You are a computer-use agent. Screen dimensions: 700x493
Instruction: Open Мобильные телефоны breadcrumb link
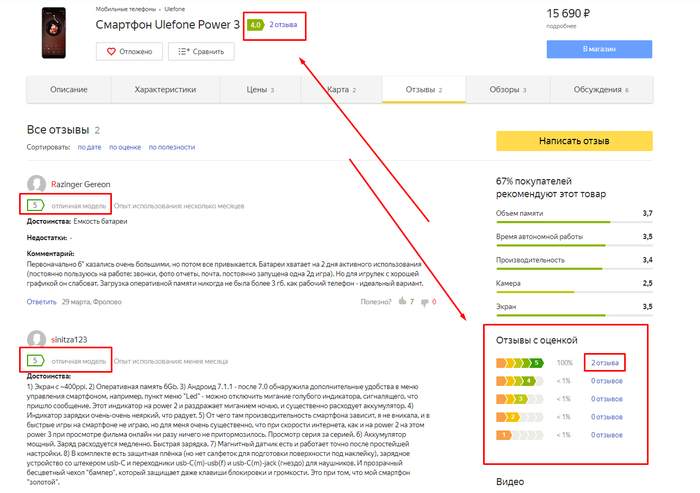pos(122,9)
